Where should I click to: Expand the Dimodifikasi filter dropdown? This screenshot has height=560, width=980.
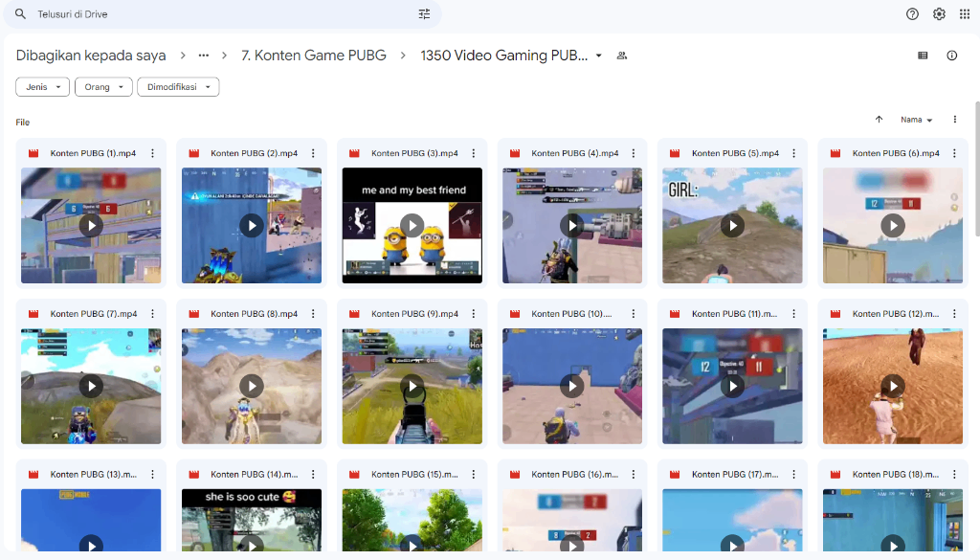tap(178, 87)
